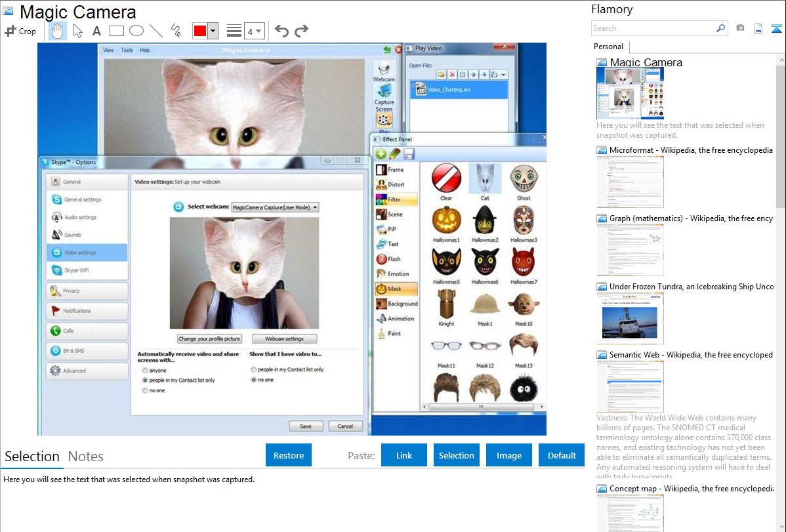Image resolution: width=786 pixels, height=532 pixels.
Task: Select the arrow pointer tool
Action: click(x=77, y=31)
